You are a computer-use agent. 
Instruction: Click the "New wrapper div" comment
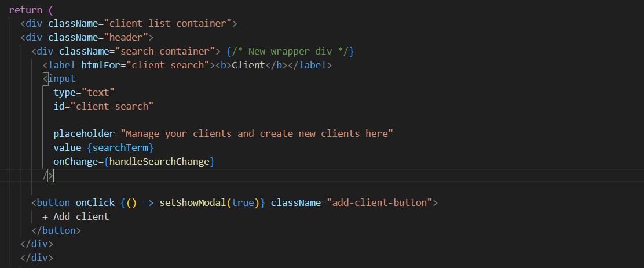(x=290, y=52)
